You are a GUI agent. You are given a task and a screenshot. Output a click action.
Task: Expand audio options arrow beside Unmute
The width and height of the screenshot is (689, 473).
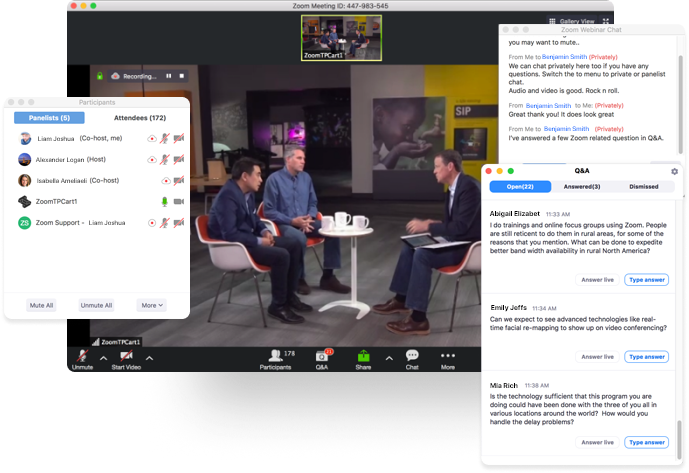click(x=103, y=358)
